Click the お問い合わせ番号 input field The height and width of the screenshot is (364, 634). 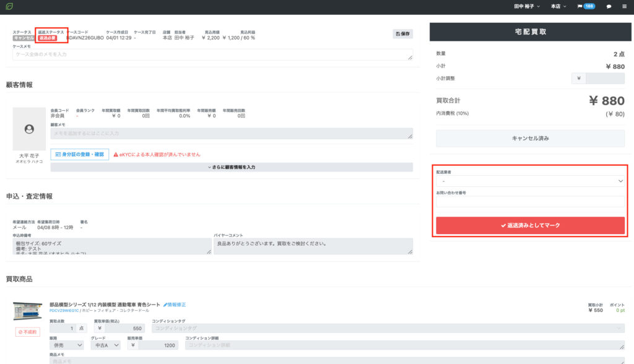pos(530,201)
